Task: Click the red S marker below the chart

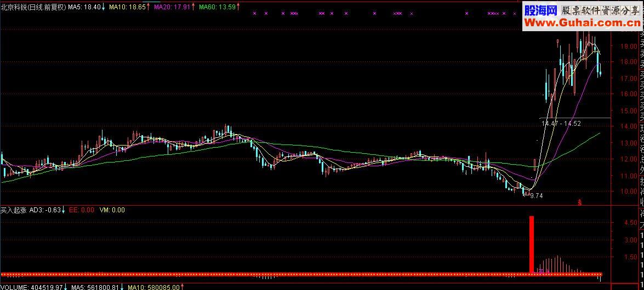Action: (x=579, y=202)
